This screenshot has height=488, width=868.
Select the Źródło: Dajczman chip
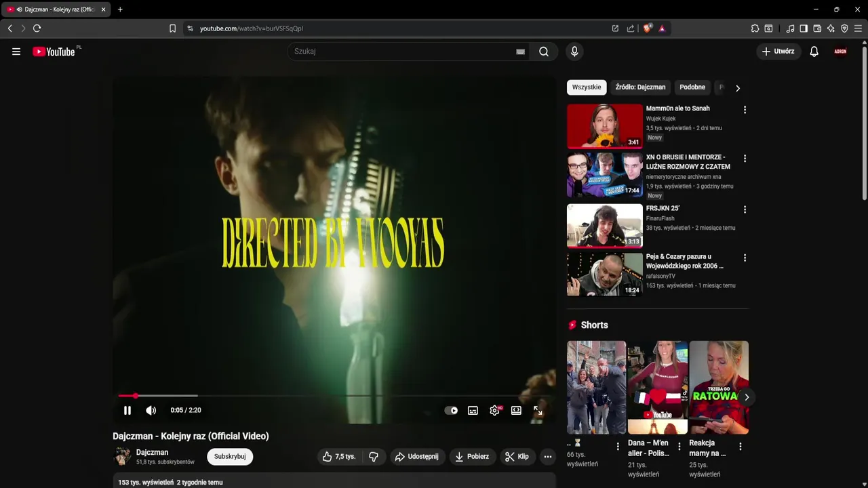[x=641, y=87]
